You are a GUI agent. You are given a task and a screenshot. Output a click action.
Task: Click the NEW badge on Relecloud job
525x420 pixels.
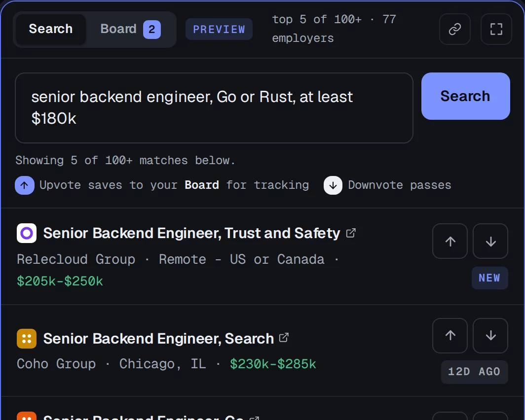point(489,278)
